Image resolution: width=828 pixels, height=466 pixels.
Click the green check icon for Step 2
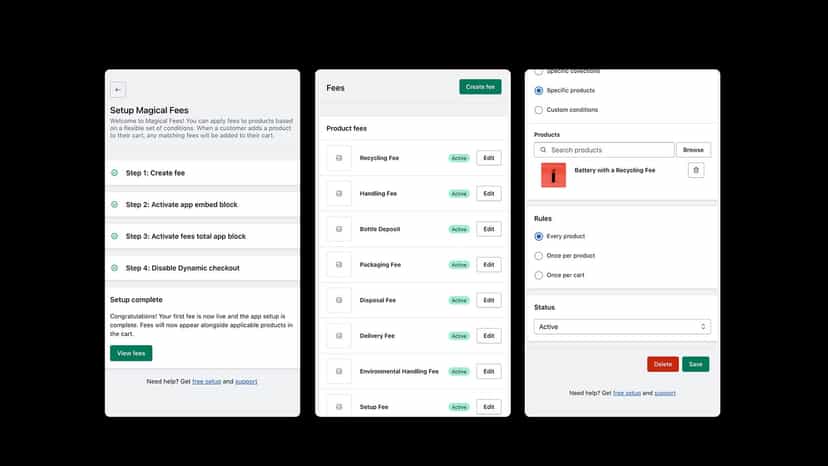(x=115, y=204)
